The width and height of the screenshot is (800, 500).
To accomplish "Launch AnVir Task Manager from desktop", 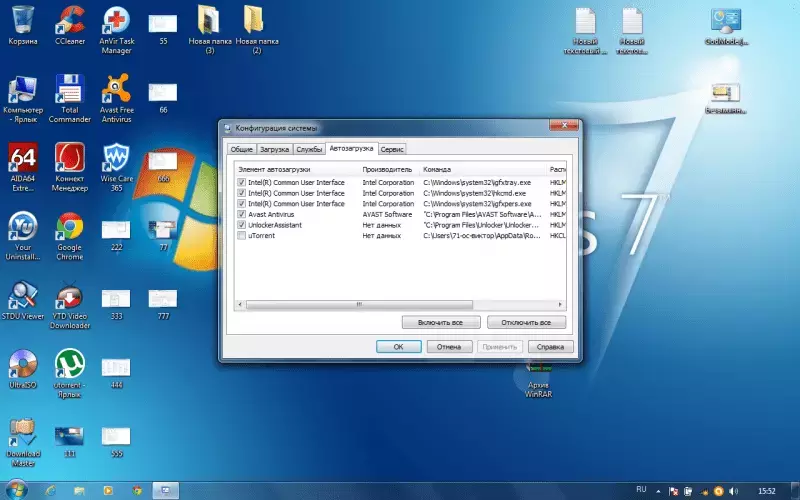I will 116,30.
